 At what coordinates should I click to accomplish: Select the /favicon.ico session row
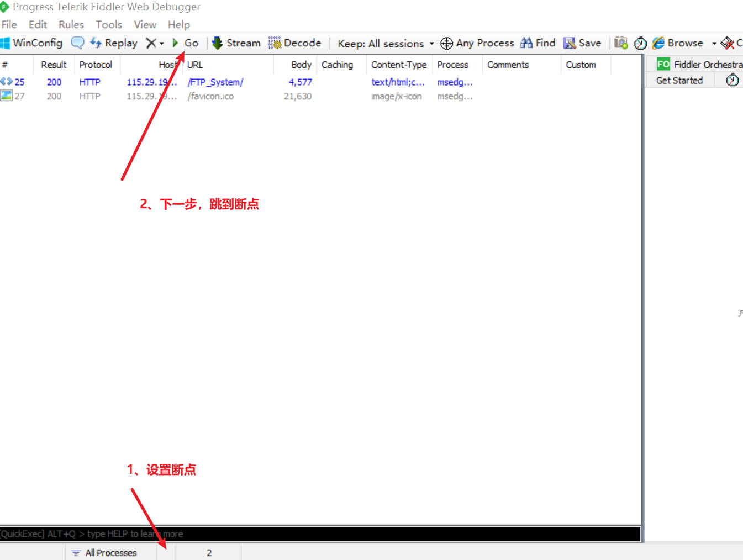(x=210, y=96)
